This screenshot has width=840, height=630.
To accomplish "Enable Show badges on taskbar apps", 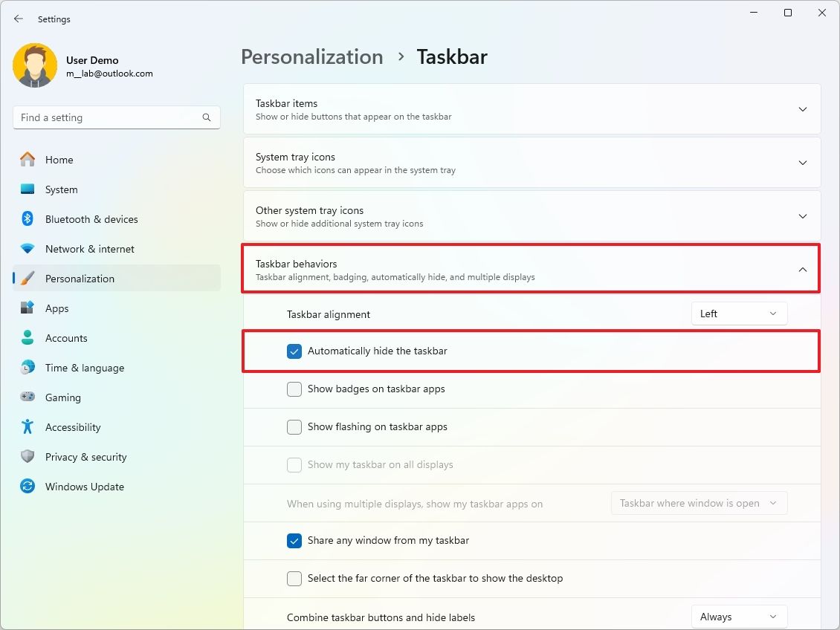I will (x=294, y=389).
